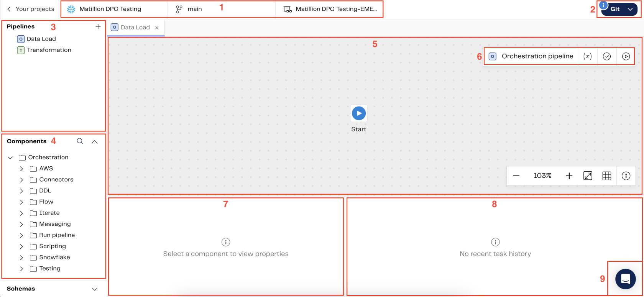Image resolution: width=644 pixels, height=297 pixels.
Task: Open the chat support widget
Action: click(625, 279)
